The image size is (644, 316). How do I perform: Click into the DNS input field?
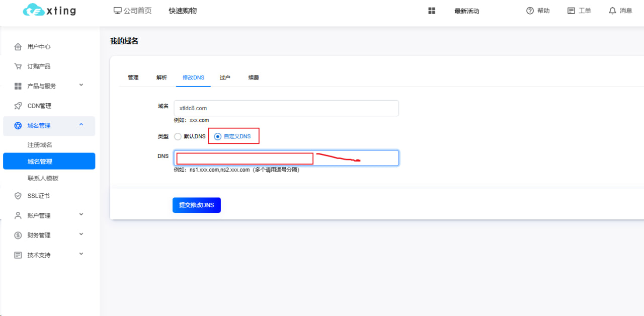[x=286, y=158]
